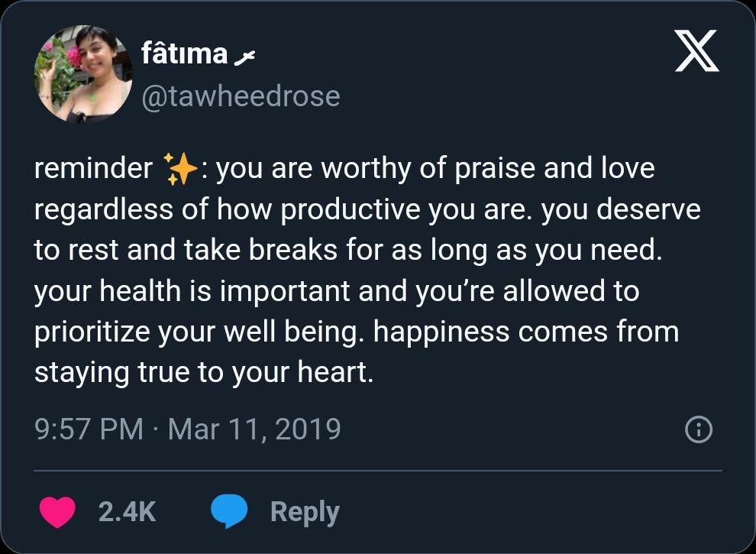Click the display name "fâtıma"
The height and width of the screenshot is (554, 756).
click(x=184, y=54)
